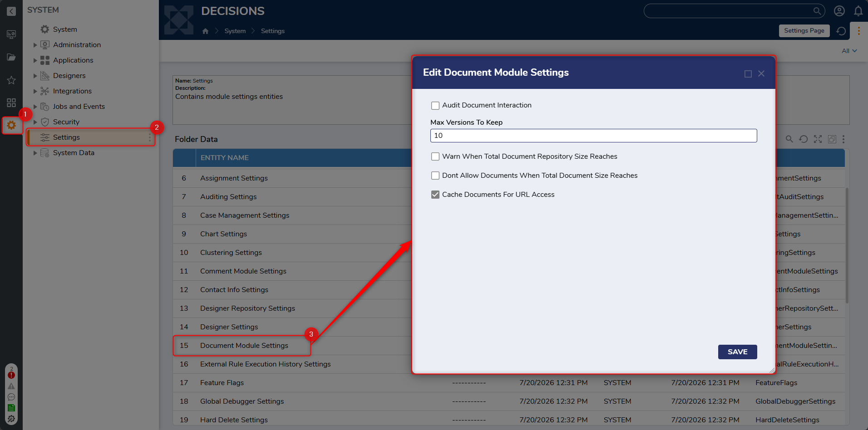Open the green document log icon
The image size is (868, 430).
coord(11,408)
